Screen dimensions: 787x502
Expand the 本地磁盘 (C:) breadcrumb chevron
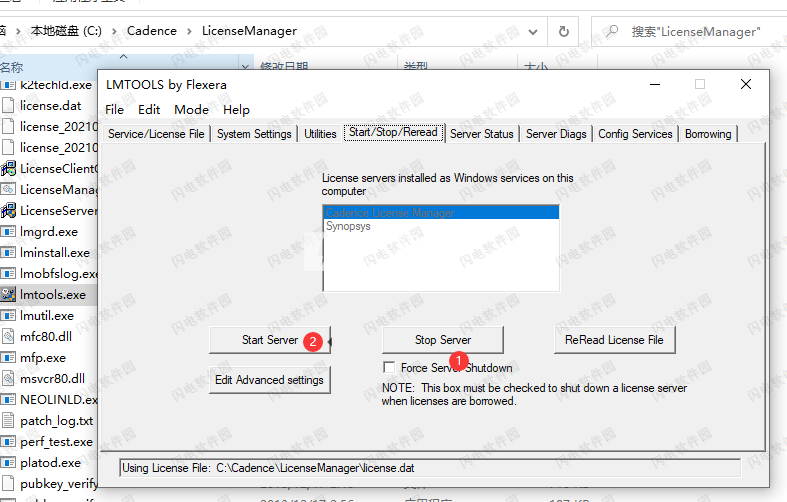[x=114, y=31]
